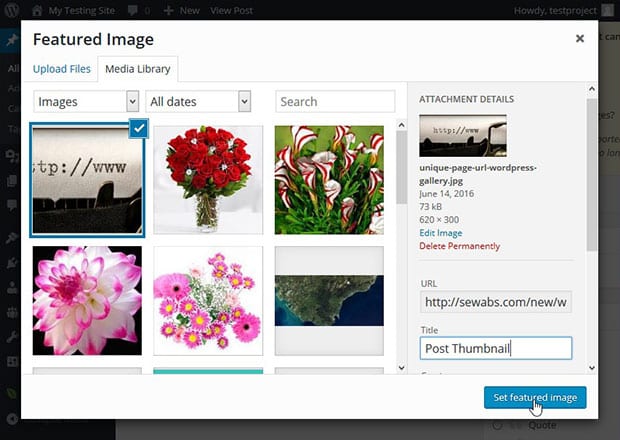Screen dimensions: 620x440
Task: Click the attachment preview thumbnail
Action: 463,136
